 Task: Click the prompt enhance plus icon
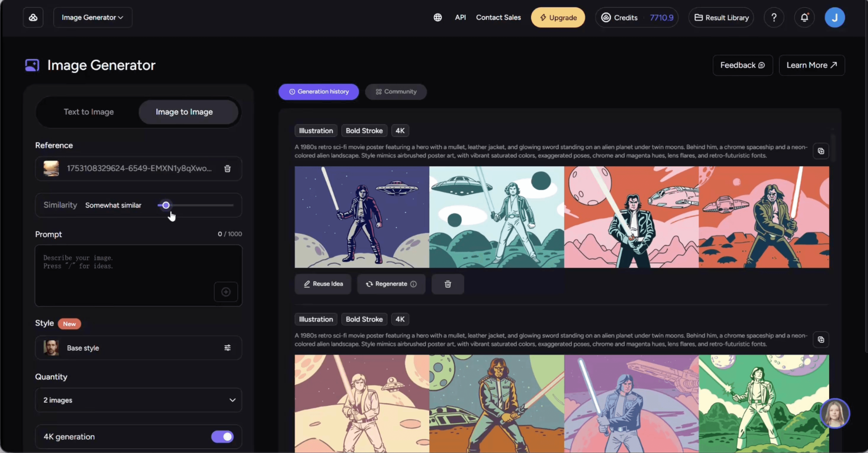pos(226,292)
